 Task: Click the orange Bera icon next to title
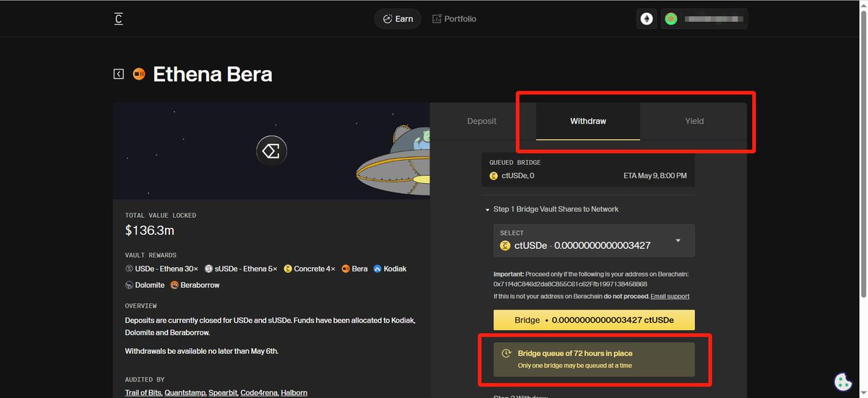point(139,74)
